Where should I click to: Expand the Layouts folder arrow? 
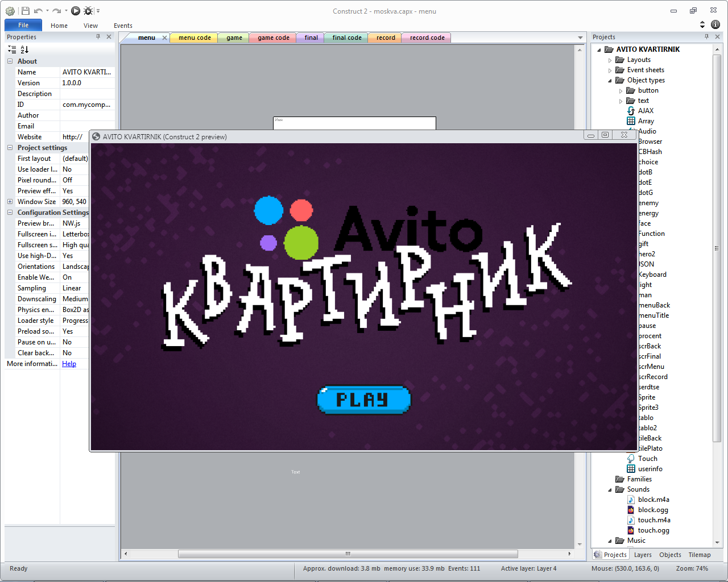point(610,60)
